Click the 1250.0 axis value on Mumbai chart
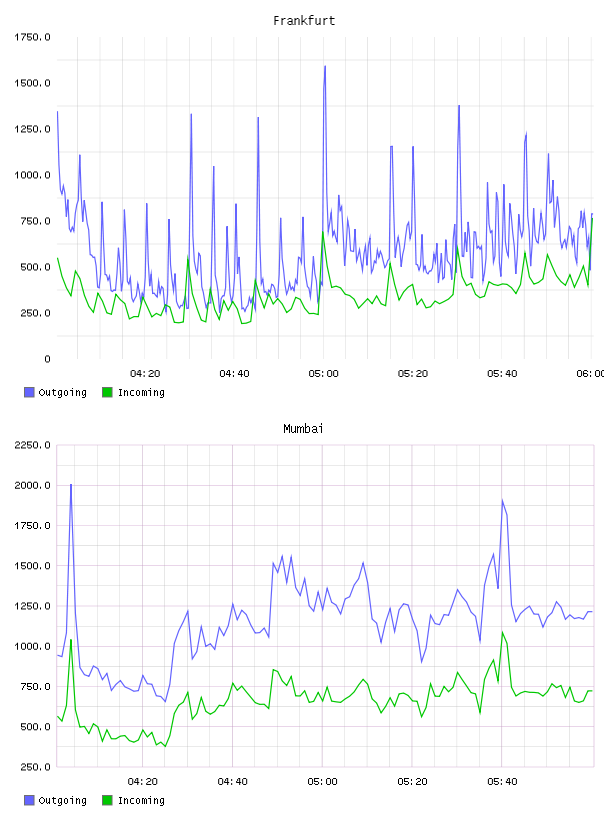Image resolution: width=608 pixels, height=816 pixels. 32,606
